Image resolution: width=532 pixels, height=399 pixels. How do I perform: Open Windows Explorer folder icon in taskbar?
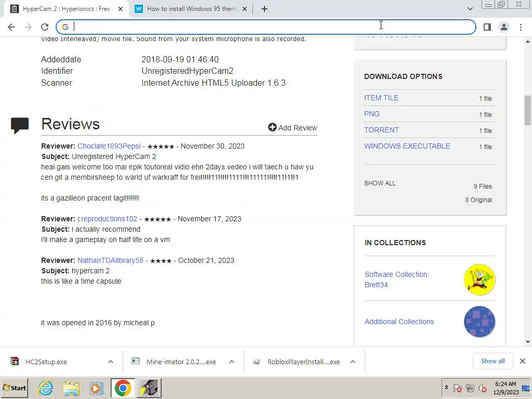[71, 388]
